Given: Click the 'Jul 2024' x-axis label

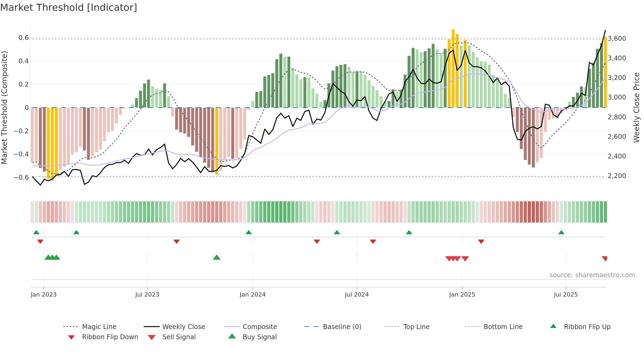Looking at the screenshot, I should coord(357,295).
